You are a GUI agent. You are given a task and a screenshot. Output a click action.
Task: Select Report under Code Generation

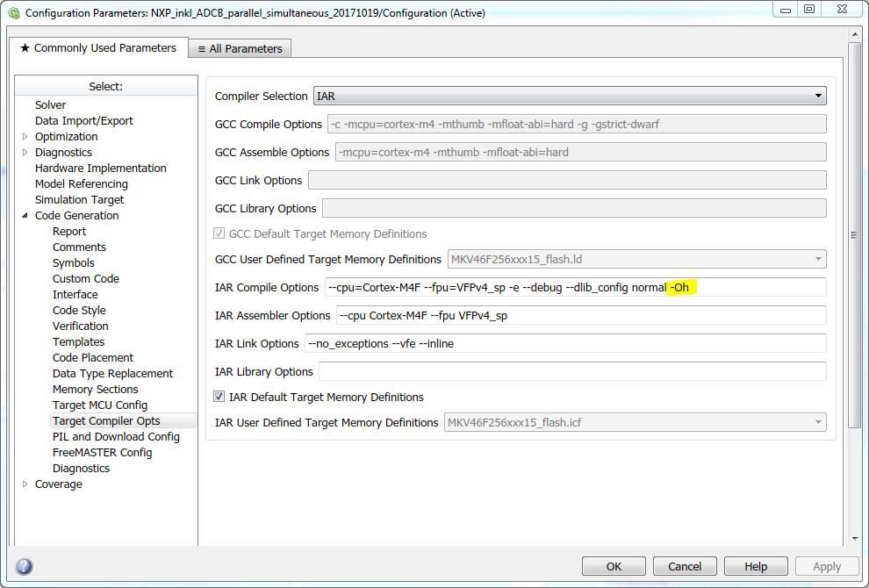69,231
